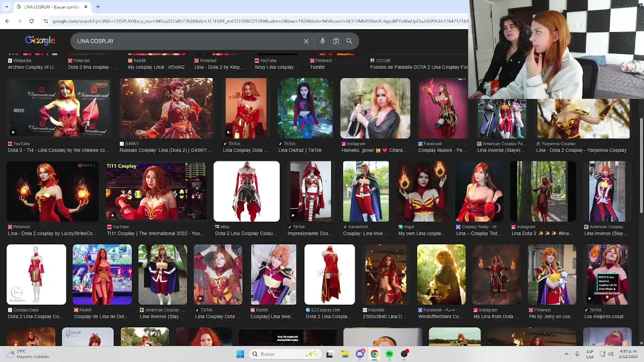Open the weather widget 23°C
This screenshot has height=362, width=644.
tap(28, 354)
